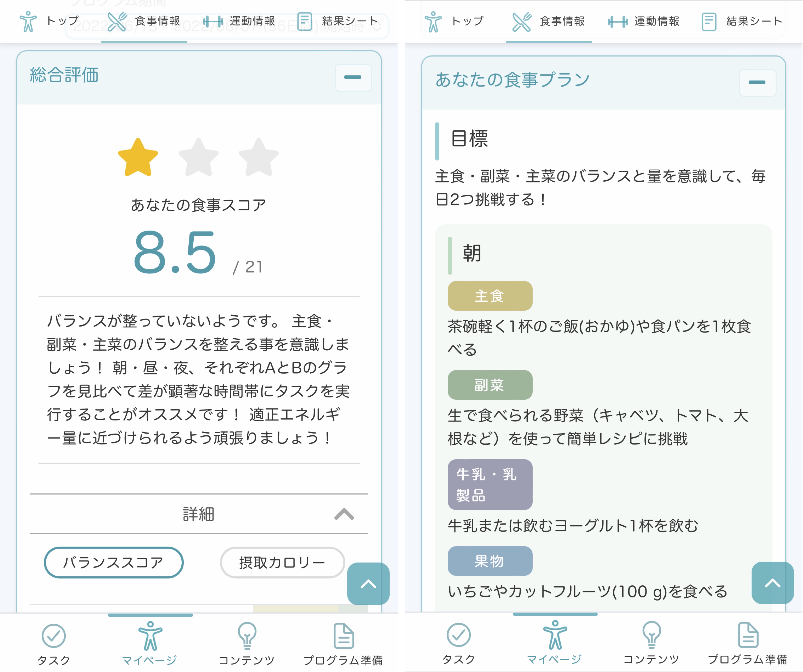The width and height of the screenshot is (803, 672).
Task: Open the コンテンツ lightbulb icon on right screen
Action: coord(652,635)
